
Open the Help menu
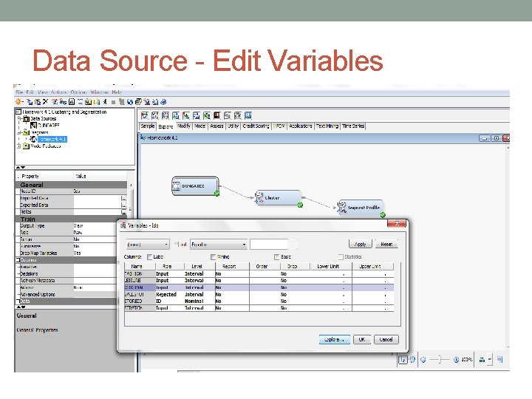[117, 92]
